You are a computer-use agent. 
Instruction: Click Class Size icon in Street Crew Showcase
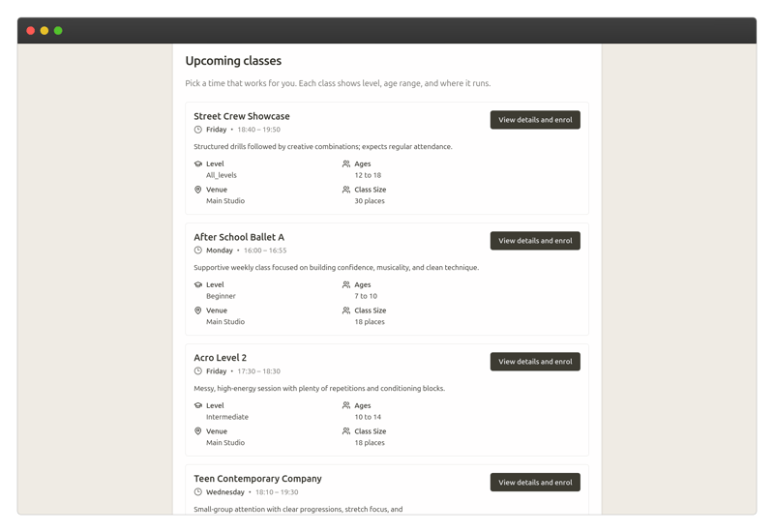346,190
